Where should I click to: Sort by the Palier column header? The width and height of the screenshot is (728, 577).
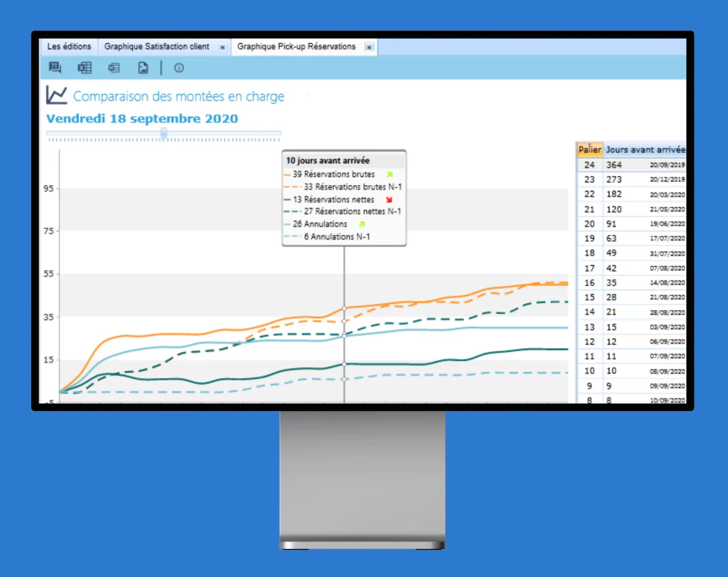tap(589, 150)
